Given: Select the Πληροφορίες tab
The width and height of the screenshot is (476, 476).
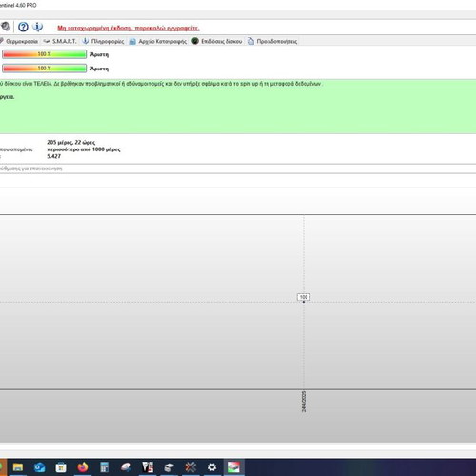Looking at the screenshot, I should click(x=104, y=41).
